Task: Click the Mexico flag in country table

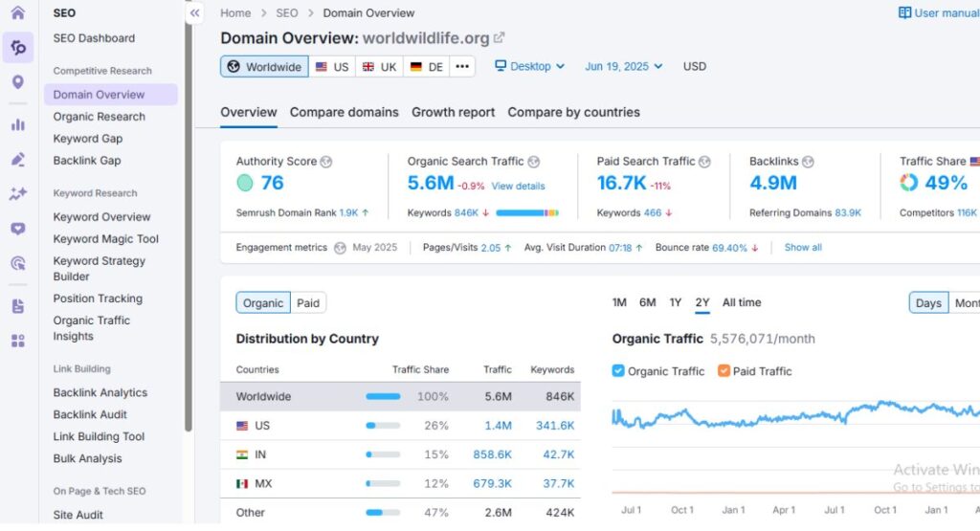Action: (x=242, y=483)
